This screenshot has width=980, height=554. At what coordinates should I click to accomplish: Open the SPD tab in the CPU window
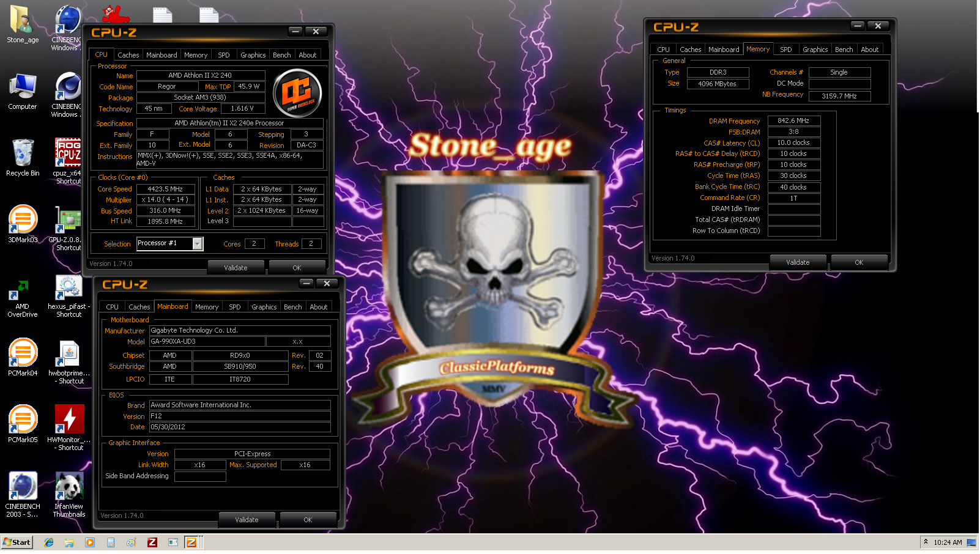(224, 55)
